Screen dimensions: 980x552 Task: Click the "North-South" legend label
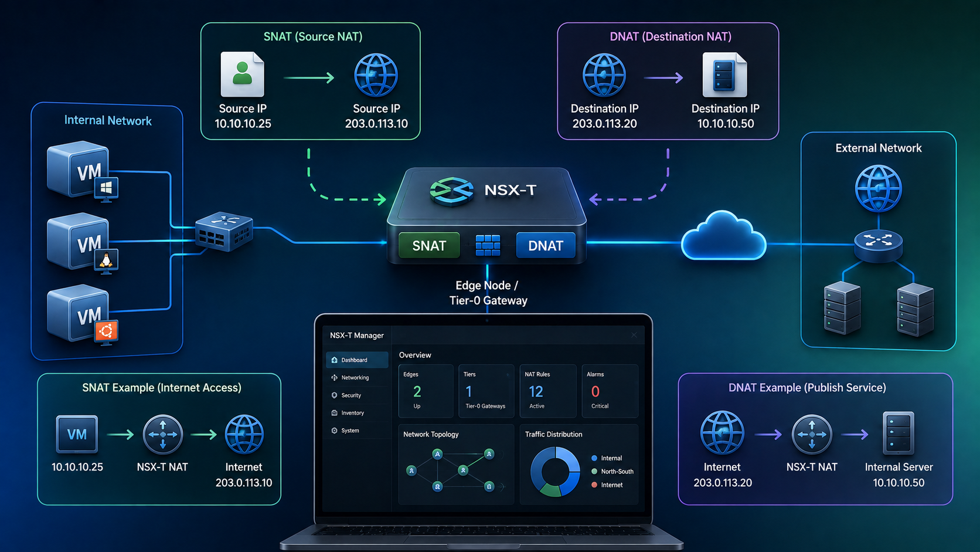pos(617,472)
